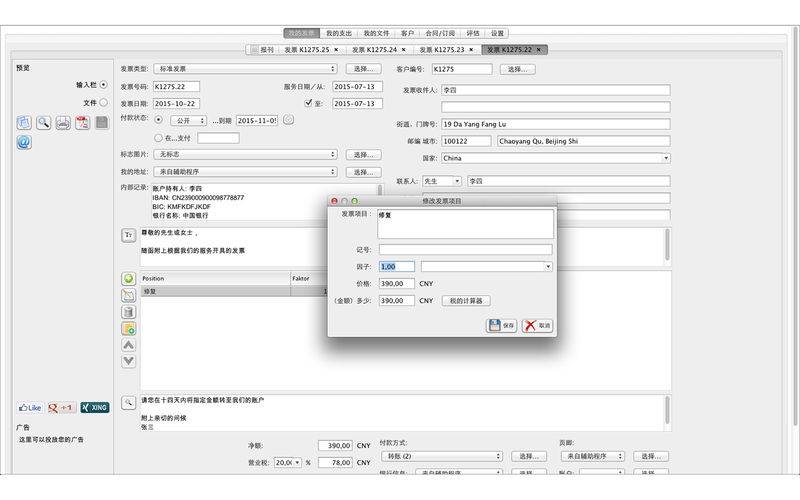Click the 价格 field showing 390,00
This screenshot has height=500, width=800.
tap(397, 284)
